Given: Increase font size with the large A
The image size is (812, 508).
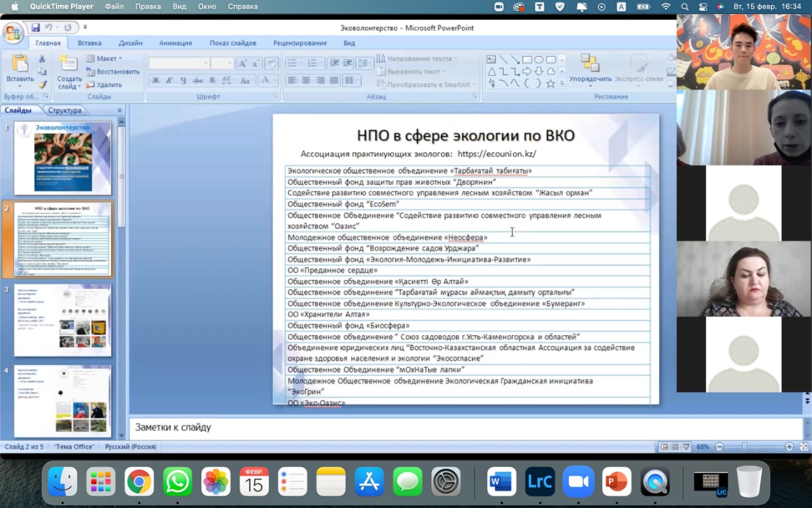Looking at the screenshot, I should [242, 63].
